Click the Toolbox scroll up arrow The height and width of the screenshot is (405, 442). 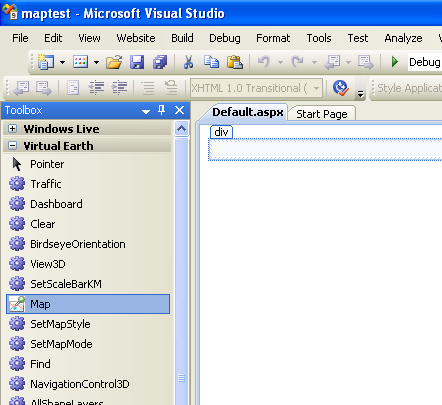coord(181,128)
